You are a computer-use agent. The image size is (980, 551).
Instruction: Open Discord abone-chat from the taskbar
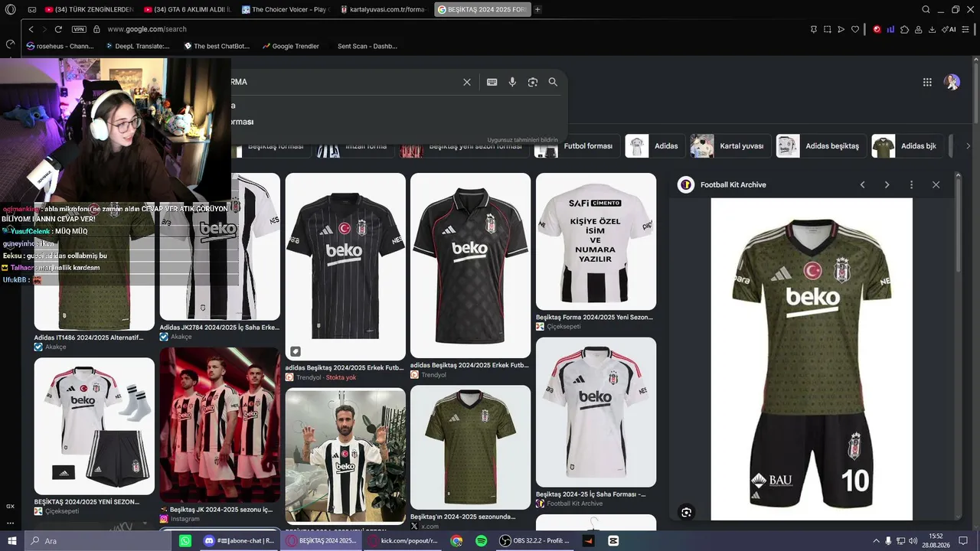(x=240, y=541)
